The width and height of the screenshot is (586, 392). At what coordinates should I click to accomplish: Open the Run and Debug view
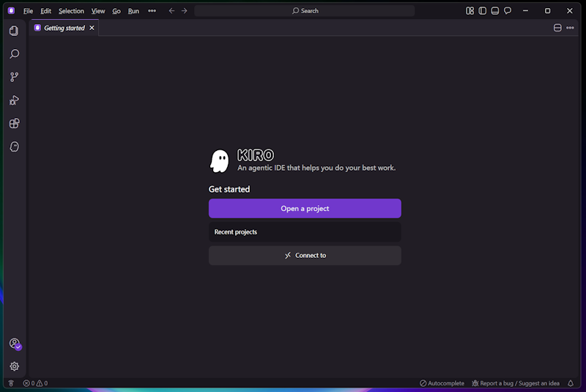14,100
